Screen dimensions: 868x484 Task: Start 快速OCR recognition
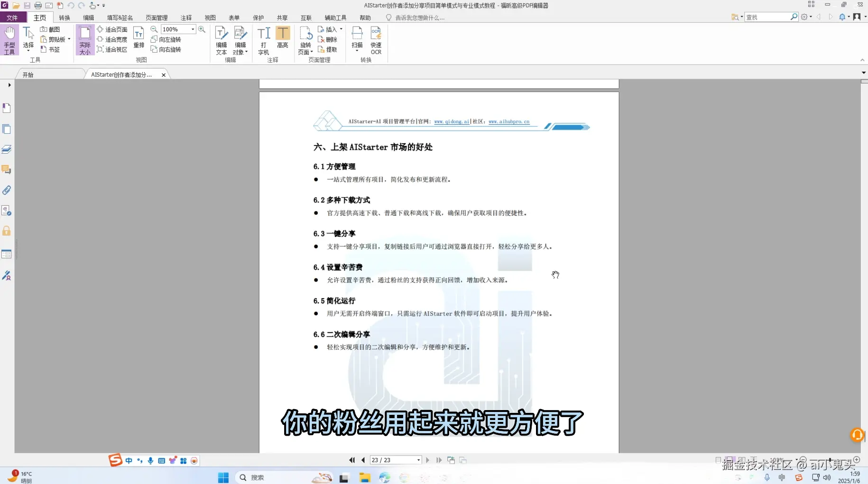[376, 40]
